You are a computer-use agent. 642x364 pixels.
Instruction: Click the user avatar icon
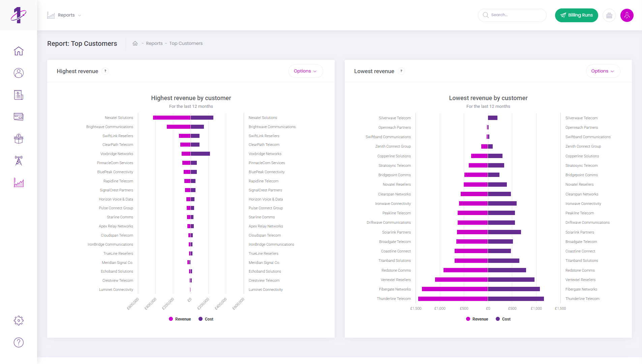coord(627,15)
